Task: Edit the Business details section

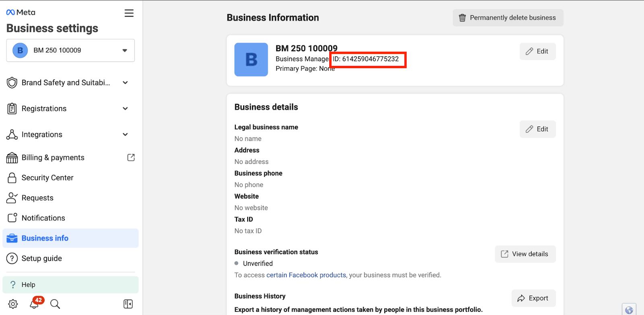Action: click(537, 129)
